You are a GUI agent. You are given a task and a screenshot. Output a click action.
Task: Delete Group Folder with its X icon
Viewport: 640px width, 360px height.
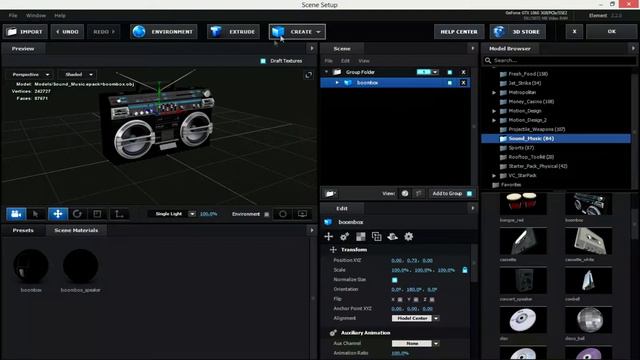463,72
